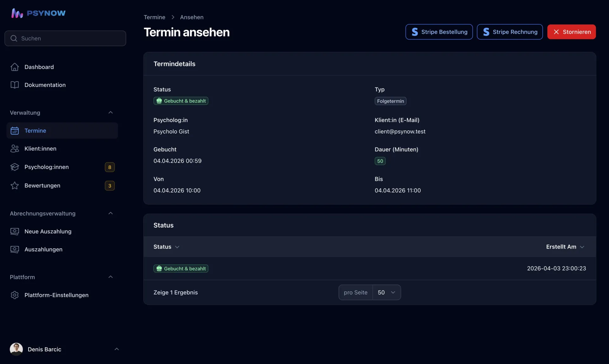Click the Bewertungen star icon
Screen dimensions: 609x364
click(x=15, y=185)
